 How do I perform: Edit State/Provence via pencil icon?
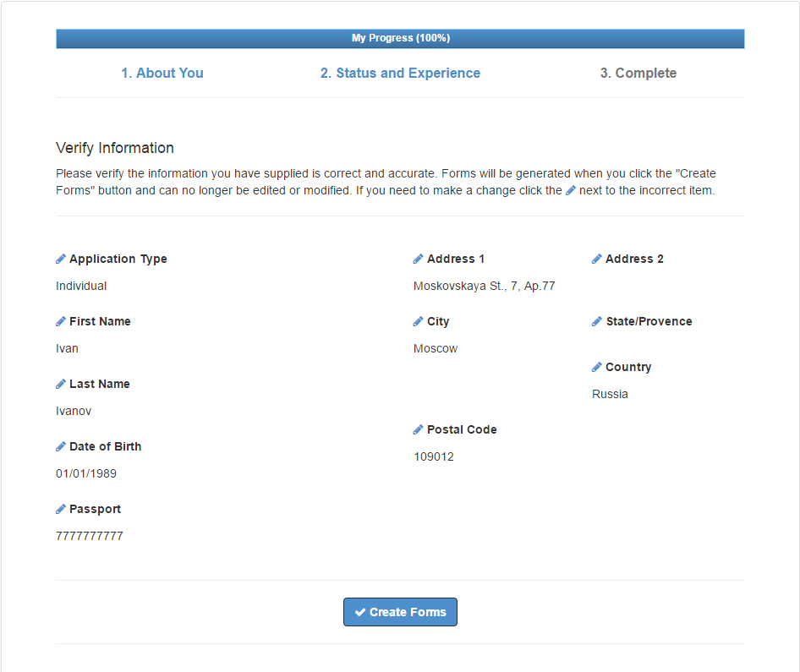point(597,322)
